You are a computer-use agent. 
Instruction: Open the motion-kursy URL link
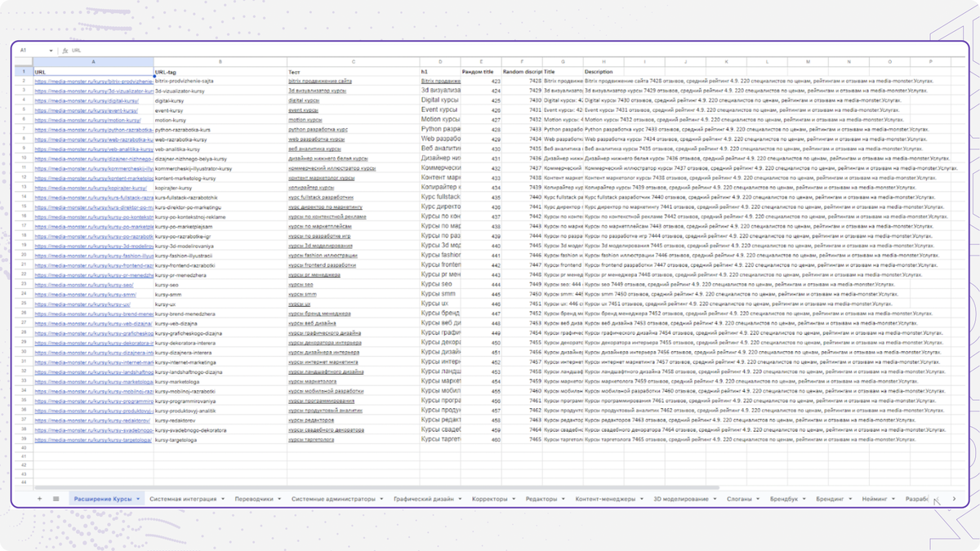[87, 120]
